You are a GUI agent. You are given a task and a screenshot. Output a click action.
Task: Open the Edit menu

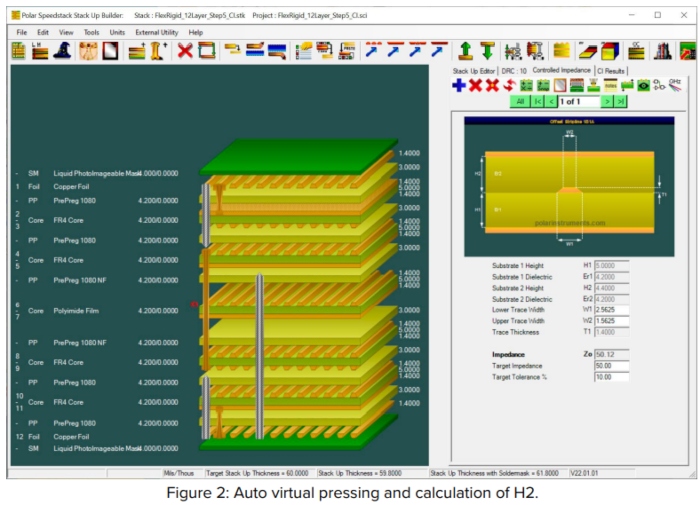coord(43,32)
